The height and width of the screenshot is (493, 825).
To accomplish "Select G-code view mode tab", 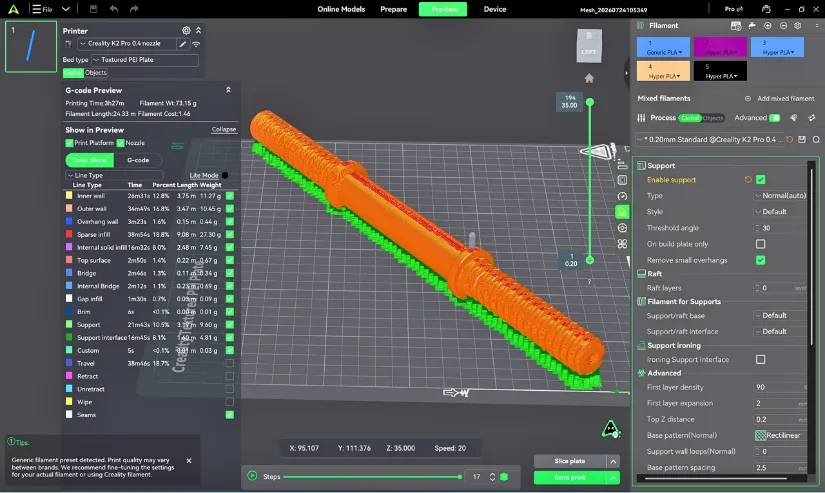I will click(x=138, y=160).
